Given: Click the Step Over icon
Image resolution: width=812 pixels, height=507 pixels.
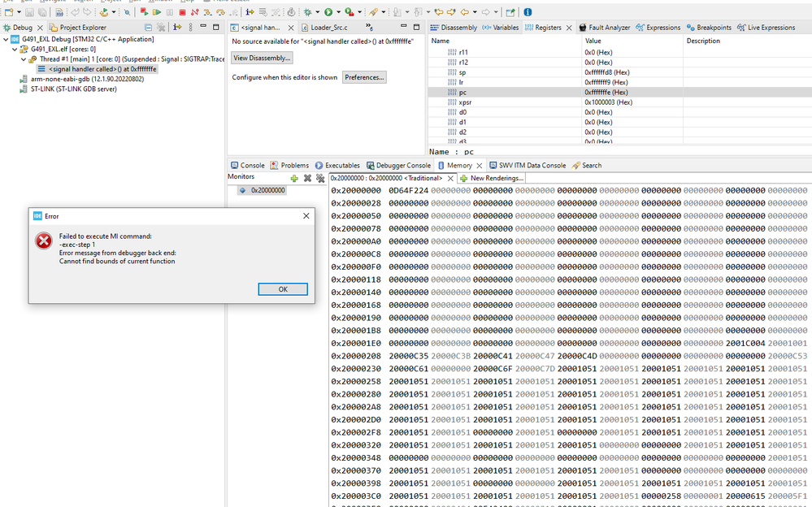Looking at the screenshot, I should coord(220,12).
